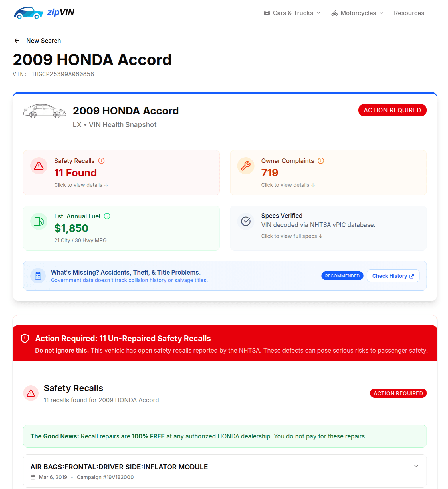448x489 pixels.
Task: Select the car icon beside Cars & Trucks
Action: (x=267, y=13)
